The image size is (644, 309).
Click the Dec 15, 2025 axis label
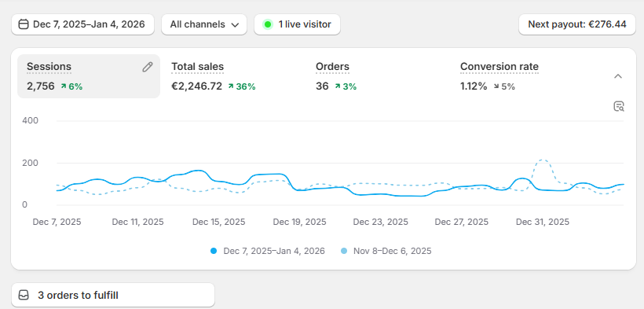click(x=219, y=223)
